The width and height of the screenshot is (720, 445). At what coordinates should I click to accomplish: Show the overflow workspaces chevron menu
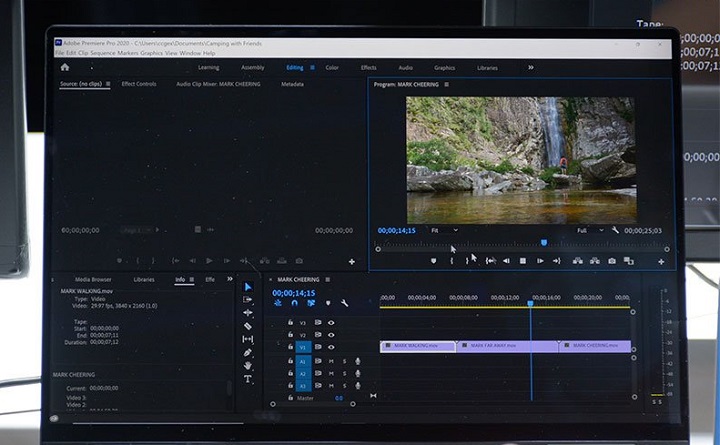coord(530,67)
